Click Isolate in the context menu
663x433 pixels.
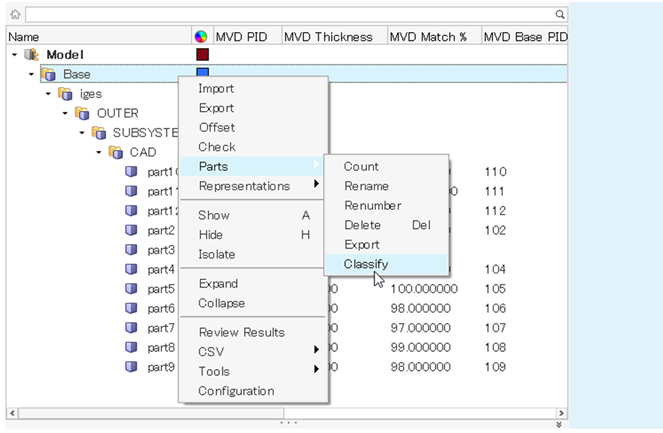click(x=217, y=254)
